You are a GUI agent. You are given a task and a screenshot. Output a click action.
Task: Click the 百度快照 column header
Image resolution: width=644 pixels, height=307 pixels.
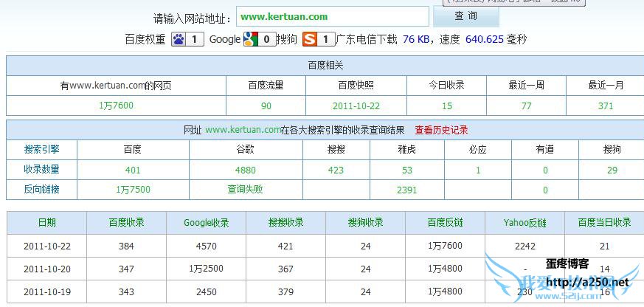pyautogui.click(x=356, y=86)
